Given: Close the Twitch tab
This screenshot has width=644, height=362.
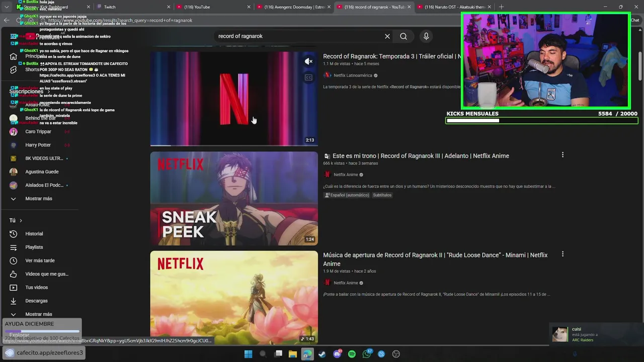Looking at the screenshot, I should pyautogui.click(x=169, y=7).
